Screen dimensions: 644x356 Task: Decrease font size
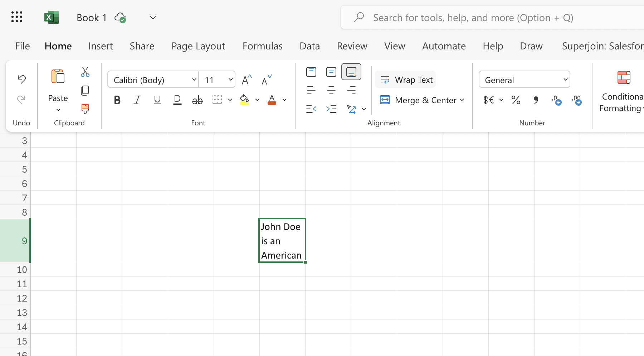267,80
